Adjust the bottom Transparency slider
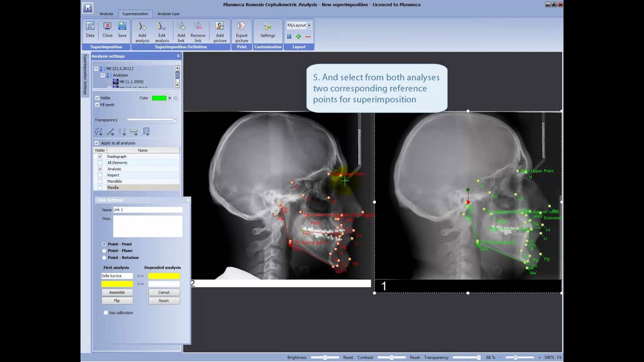This screenshot has width=644, height=362. click(x=466, y=357)
